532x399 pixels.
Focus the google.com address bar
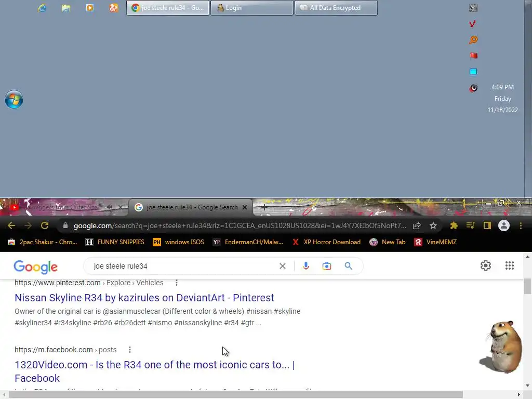coord(240,225)
